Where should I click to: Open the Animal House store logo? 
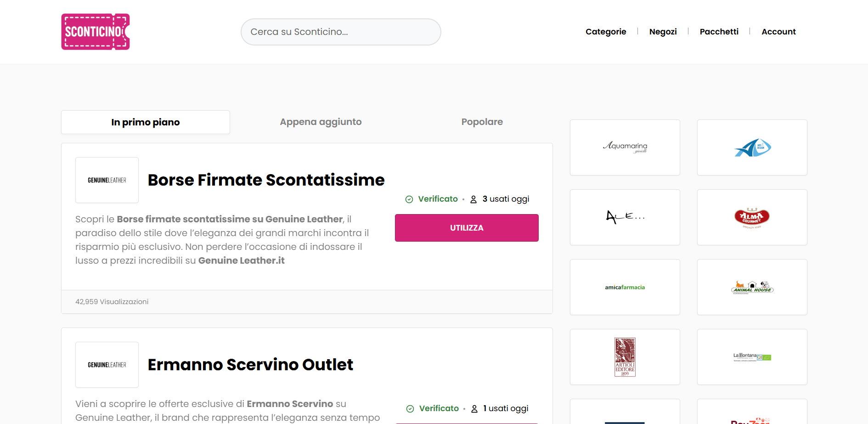[x=752, y=287]
